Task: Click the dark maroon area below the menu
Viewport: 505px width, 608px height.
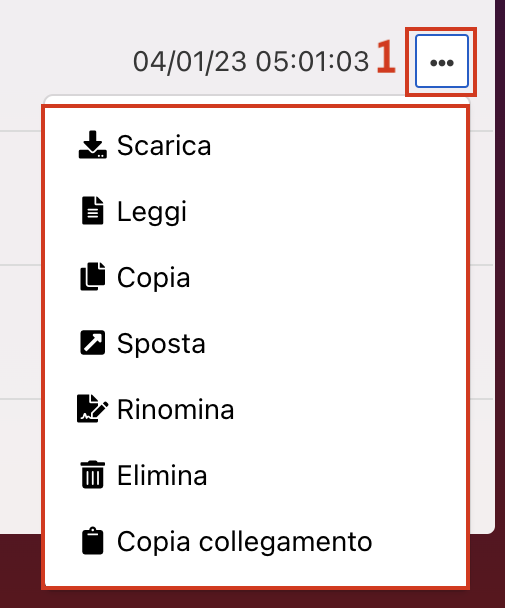Action: point(252,599)
